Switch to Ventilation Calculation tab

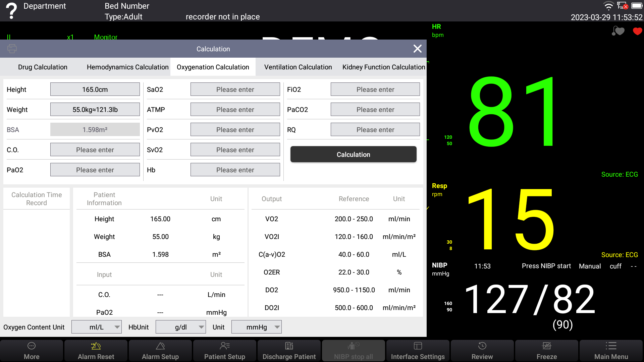click(x=298, y=67)
